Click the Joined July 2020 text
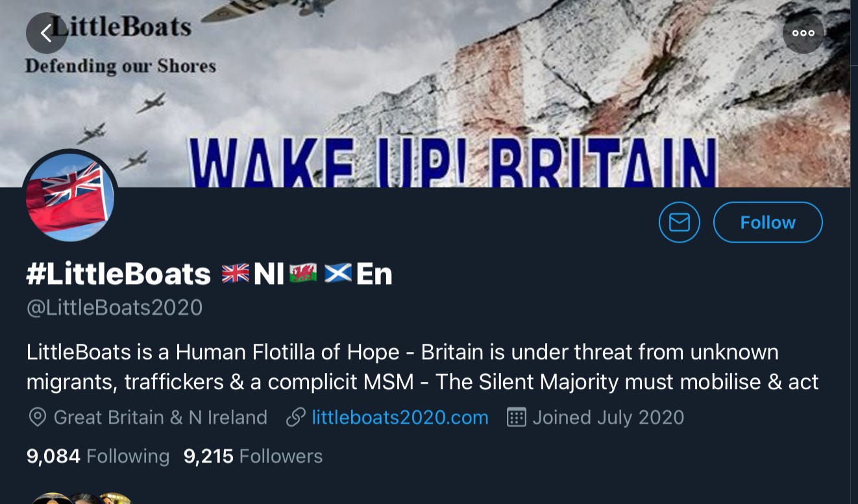The width and height of the screenshot is (858, 504). click(x=608, y=417)
